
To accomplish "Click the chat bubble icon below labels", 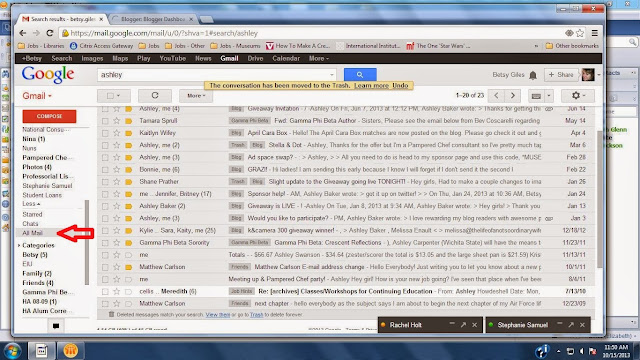I will pos(56,326).
